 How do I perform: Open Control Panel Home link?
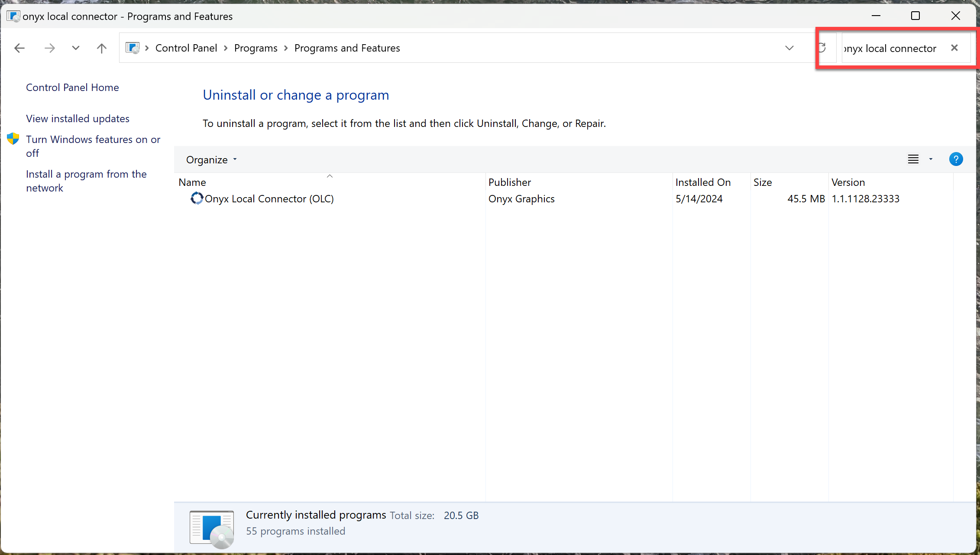point(72,88)
